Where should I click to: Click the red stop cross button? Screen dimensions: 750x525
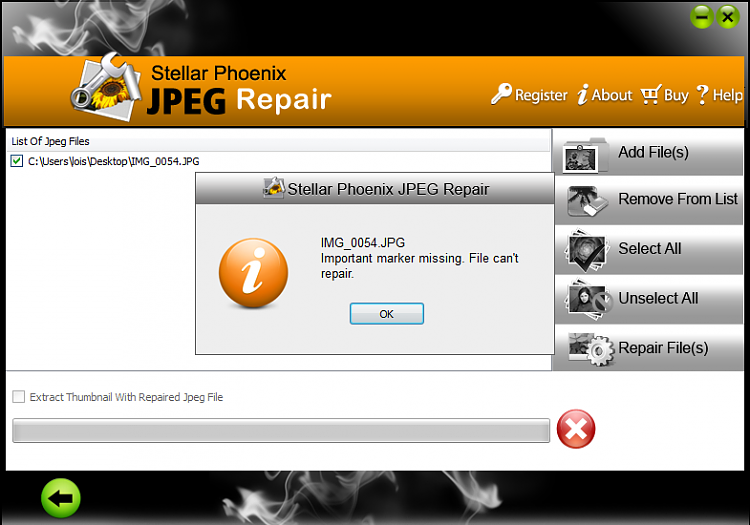pos(576,429)
